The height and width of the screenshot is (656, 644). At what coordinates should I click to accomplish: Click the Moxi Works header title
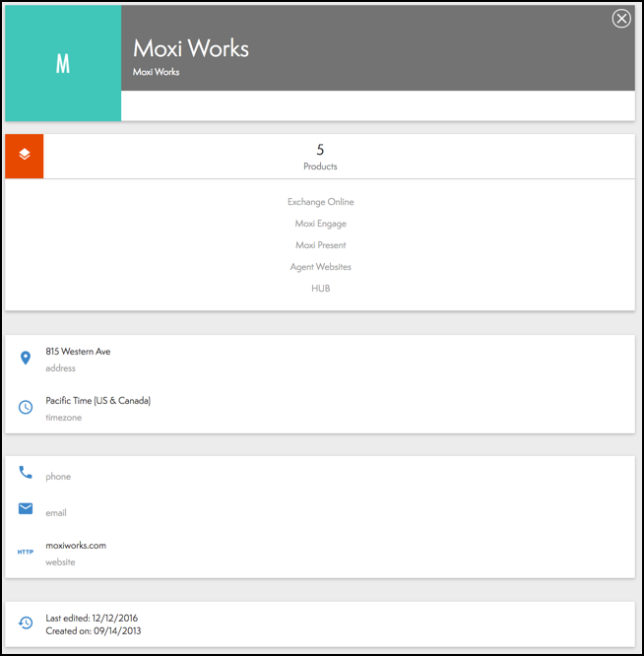191,48
